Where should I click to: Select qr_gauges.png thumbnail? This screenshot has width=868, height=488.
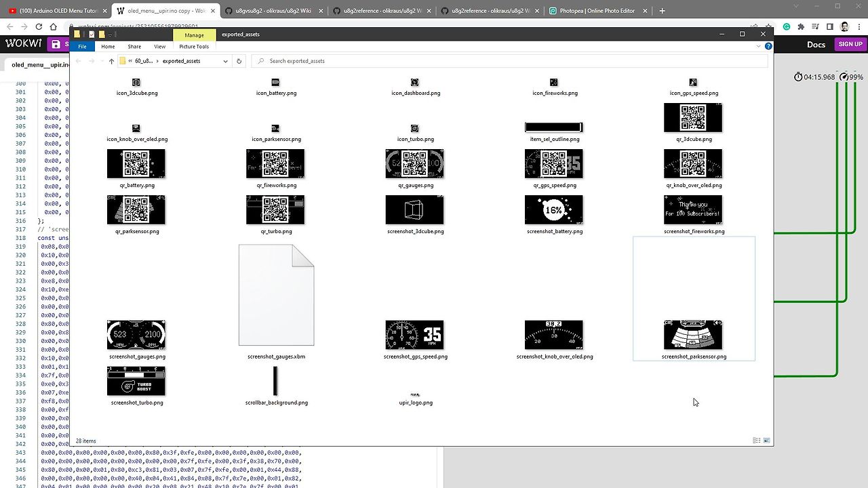(415, 164)
